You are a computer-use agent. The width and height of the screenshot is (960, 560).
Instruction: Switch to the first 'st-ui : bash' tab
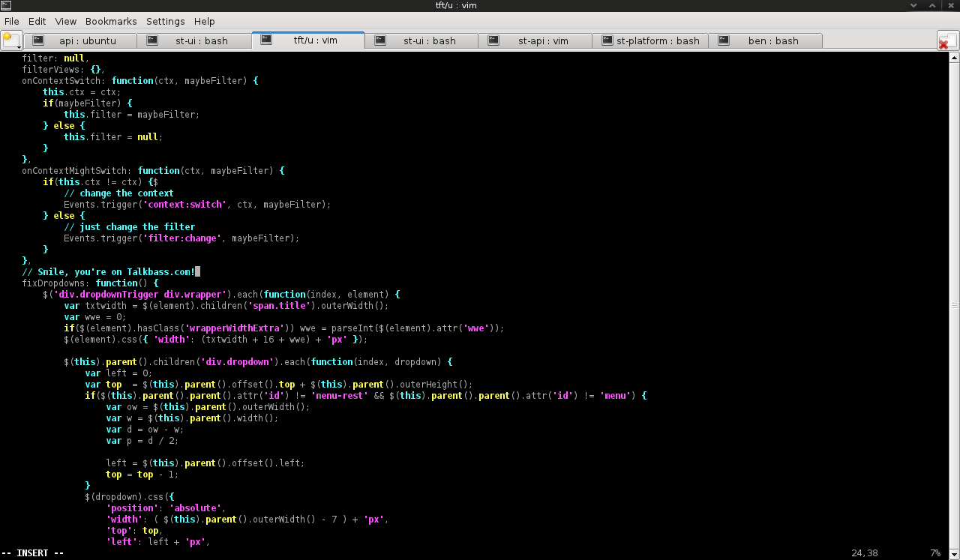click(194, 40)
